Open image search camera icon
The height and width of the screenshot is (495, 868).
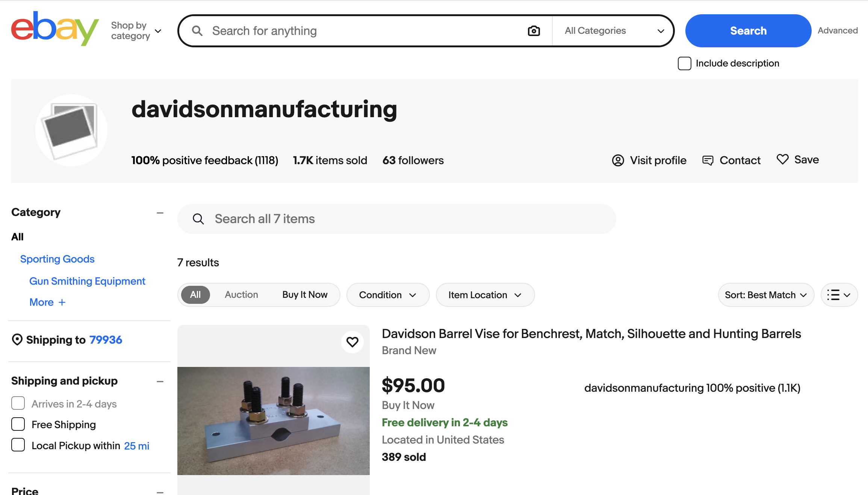click(x=534, y=31)
